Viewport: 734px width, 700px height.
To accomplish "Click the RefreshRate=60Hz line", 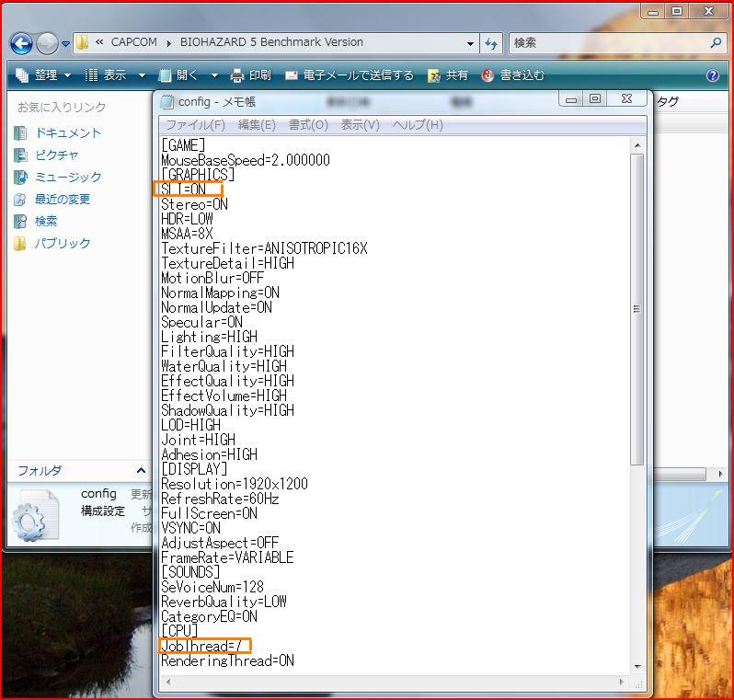I will pyautogui.click(x=220, y=499).
